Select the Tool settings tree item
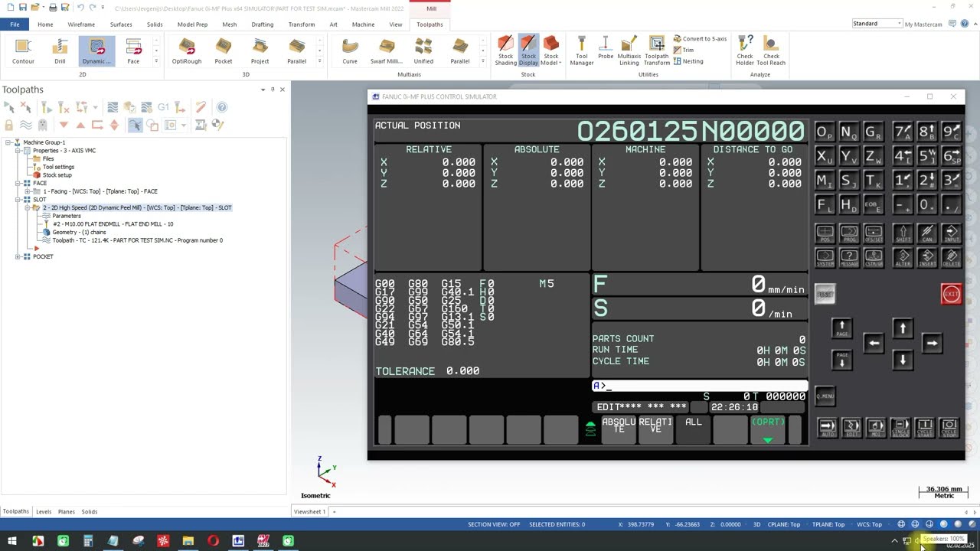 (x=58, y=167)
